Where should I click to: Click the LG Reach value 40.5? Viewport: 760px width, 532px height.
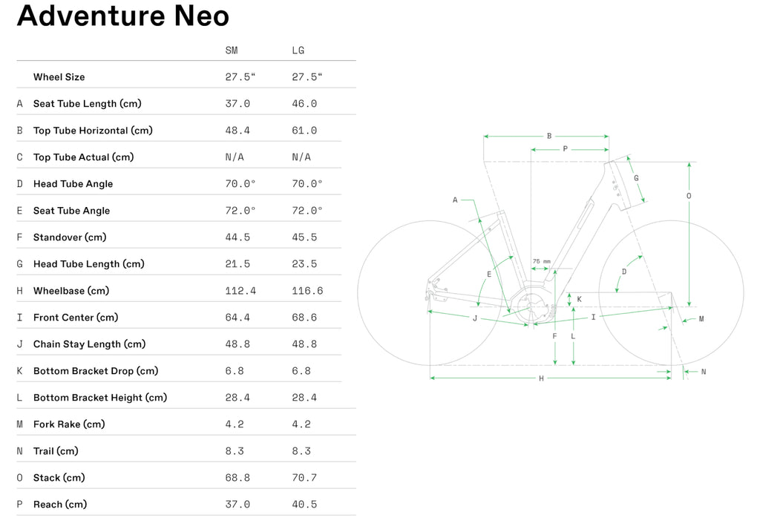coord(304,505)
